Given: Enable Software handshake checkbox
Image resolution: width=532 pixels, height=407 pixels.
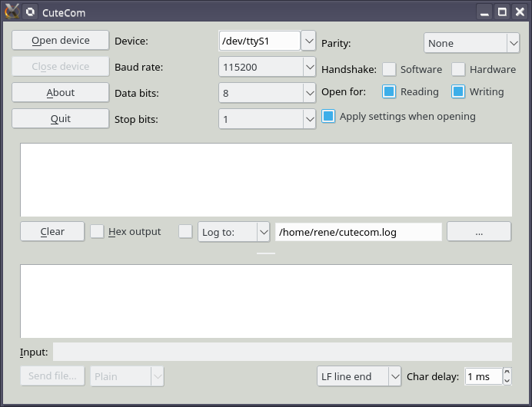Looking at the screenshot, I should tap(390, 69).
